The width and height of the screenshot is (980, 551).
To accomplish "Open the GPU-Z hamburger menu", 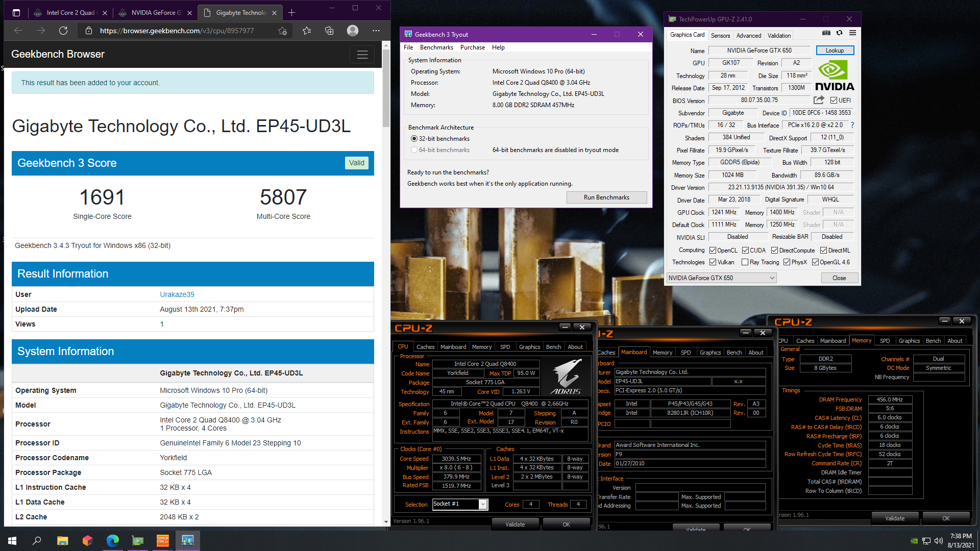I will point(852,33).
